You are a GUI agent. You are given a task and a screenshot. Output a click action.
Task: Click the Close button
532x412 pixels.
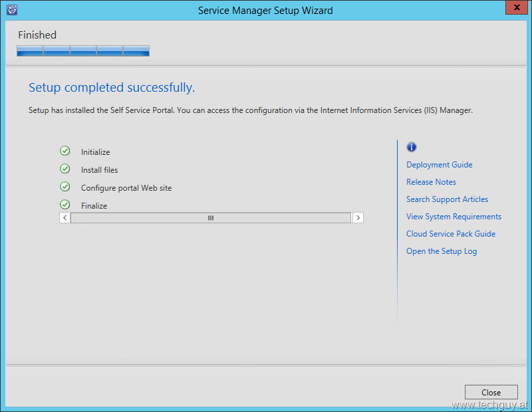[x=491, y=392]
